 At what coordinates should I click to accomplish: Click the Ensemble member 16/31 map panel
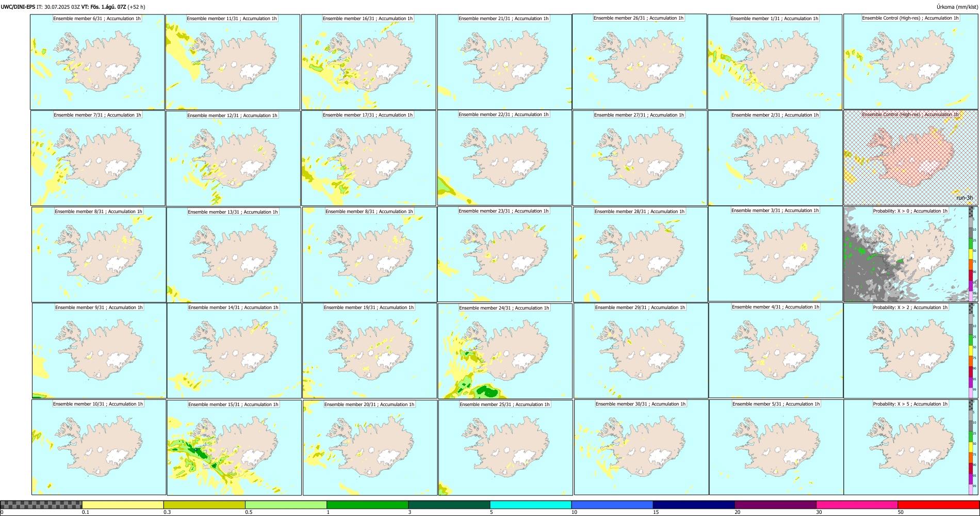(369, 62)
